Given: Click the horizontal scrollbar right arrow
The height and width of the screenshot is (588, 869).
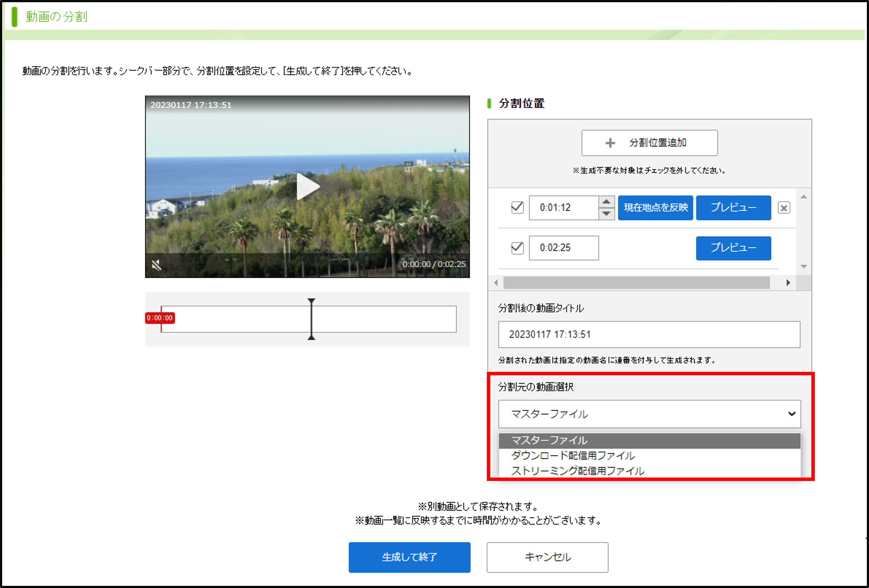Looking at the screenshot, I should coord(788,283).
